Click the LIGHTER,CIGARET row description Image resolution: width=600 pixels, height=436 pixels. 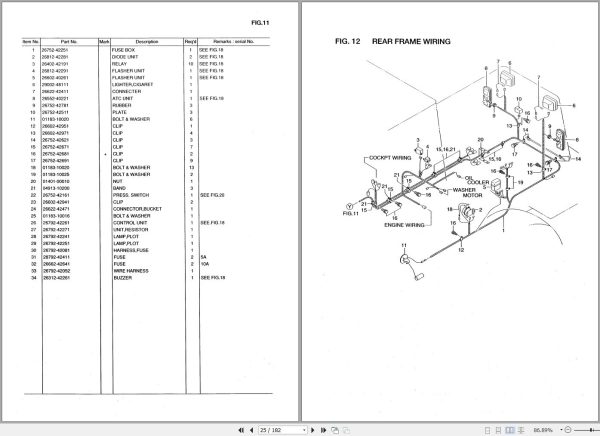[x=132, y=85]
